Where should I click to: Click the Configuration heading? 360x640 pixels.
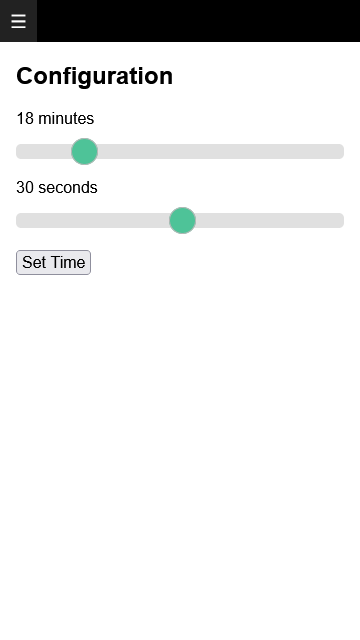95,76
